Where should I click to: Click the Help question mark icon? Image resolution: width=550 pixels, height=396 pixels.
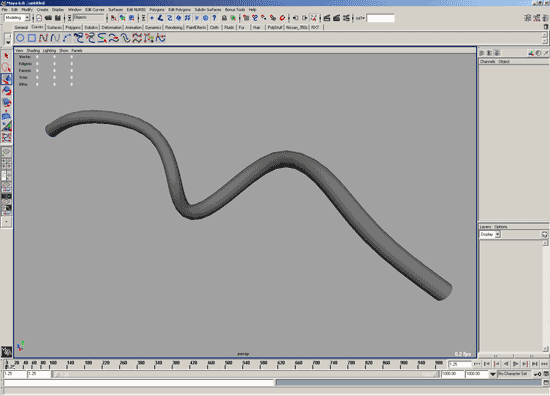214,18
